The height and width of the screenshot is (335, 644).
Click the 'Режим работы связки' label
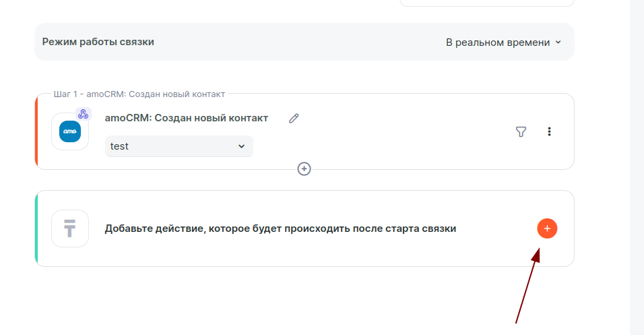[98, 42]
